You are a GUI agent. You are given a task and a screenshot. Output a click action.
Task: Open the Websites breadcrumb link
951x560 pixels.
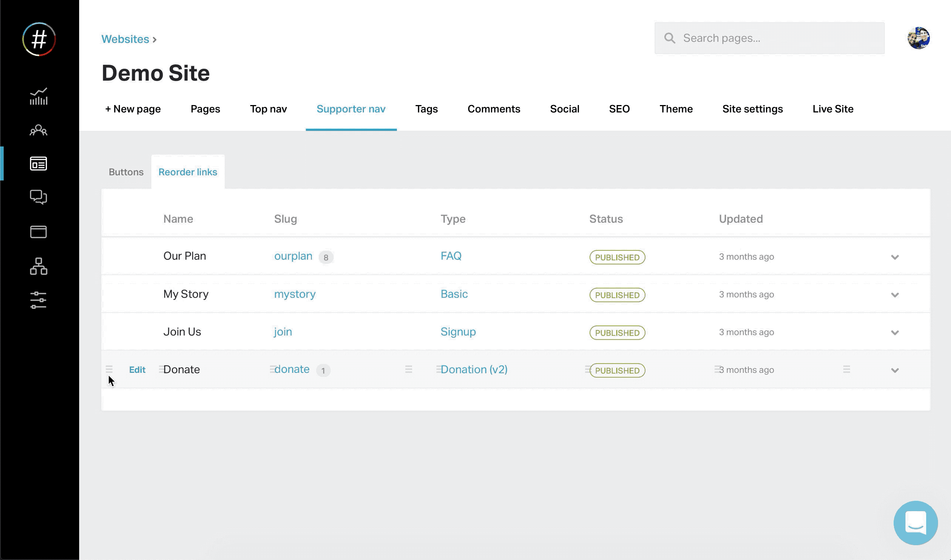tap(125, 39)
